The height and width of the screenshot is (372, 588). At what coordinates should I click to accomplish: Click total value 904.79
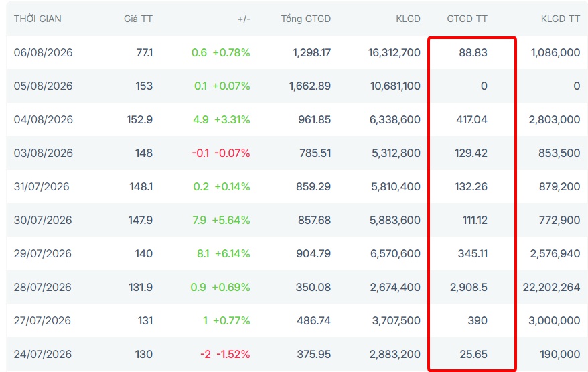(x=313, y=253)
